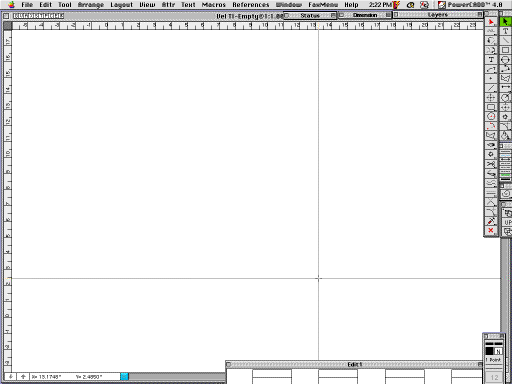The height and width of the screenshot is (384, 512).
Task: Select the green arrow pointer tool
Action: (505, 22)
